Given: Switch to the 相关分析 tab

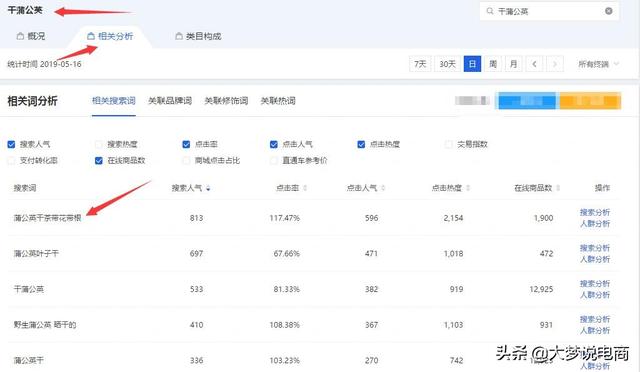Looking at the screenshot, I should [x=110, y=36].
